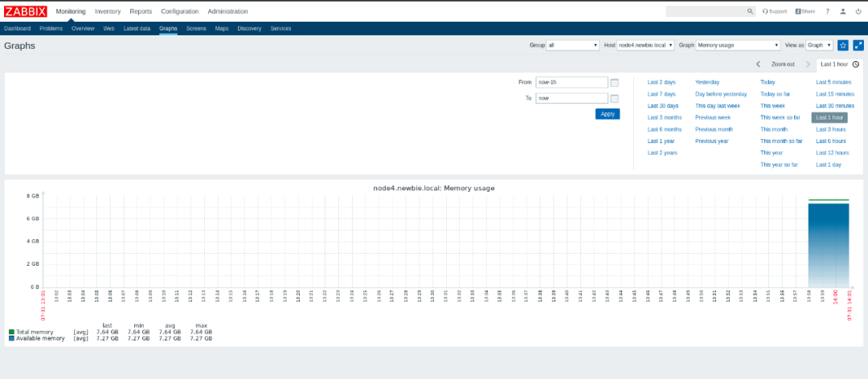
Task: Go to the Dashboard submenu
Action: pos(17,28)
